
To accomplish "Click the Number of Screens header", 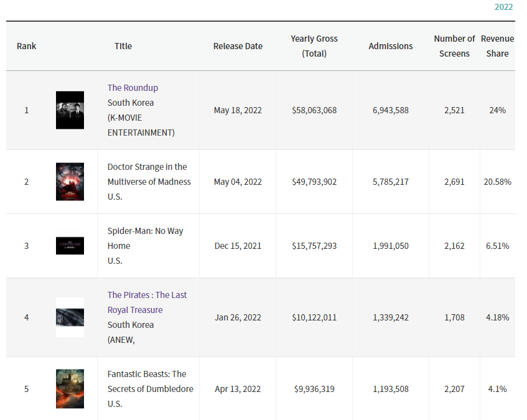I will 454,46.
